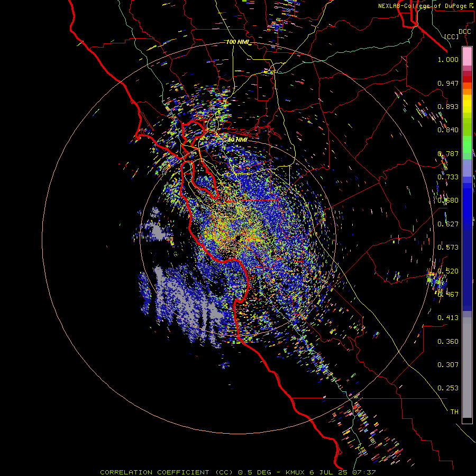
Task: Click the TH threshold label
Action: coord(454,412)
